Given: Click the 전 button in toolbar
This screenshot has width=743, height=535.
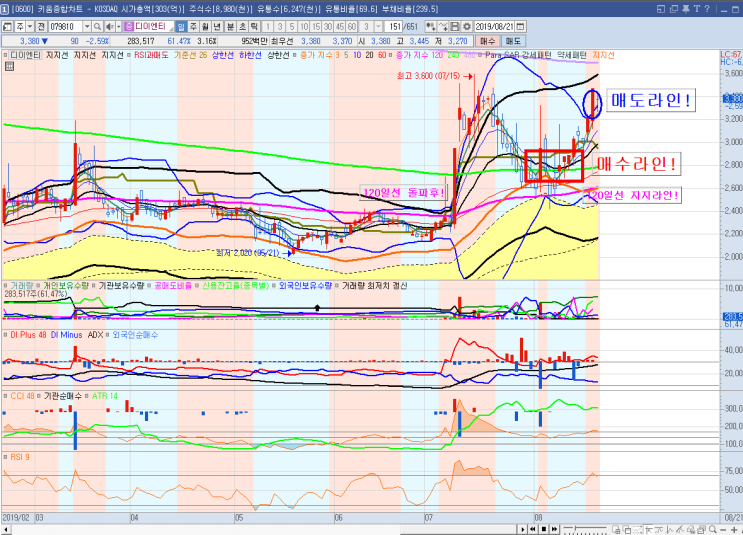Looking at the screenshot, I should click(41, 27).
